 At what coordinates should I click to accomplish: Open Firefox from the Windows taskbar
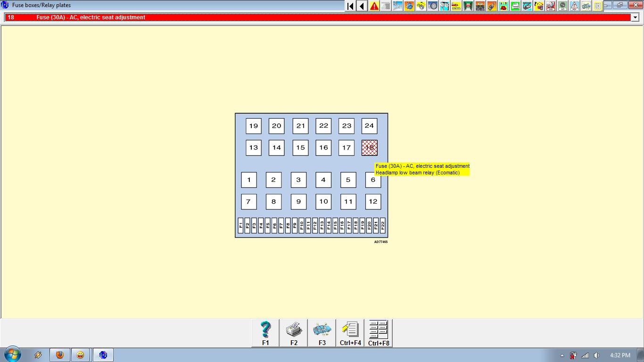[x=60, y=355]
